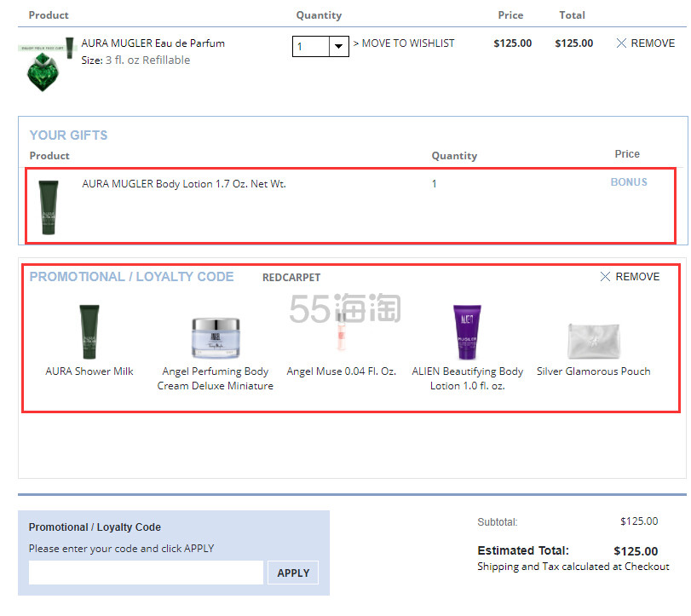Select the Angel Perfuming Body Cream jar

tap(215, 337)
